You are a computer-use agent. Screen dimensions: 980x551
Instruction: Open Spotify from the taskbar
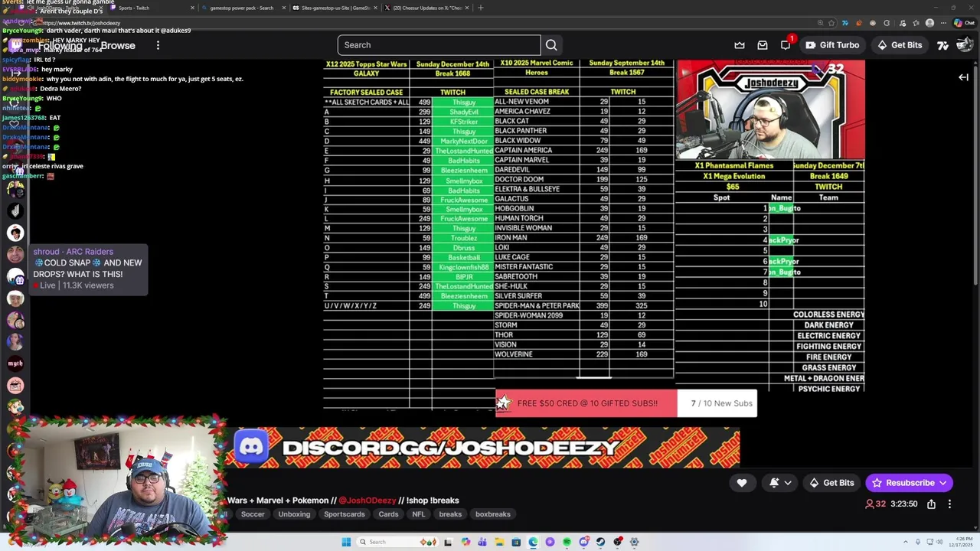(x=567, y=542)
